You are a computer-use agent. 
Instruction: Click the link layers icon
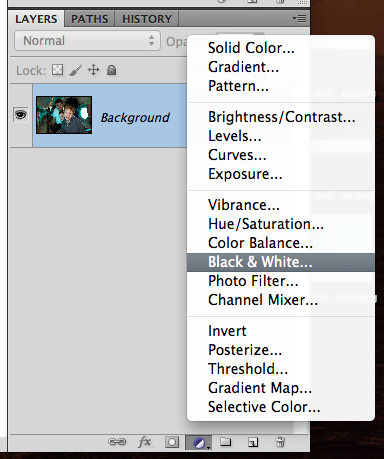[x=117, y=442]
